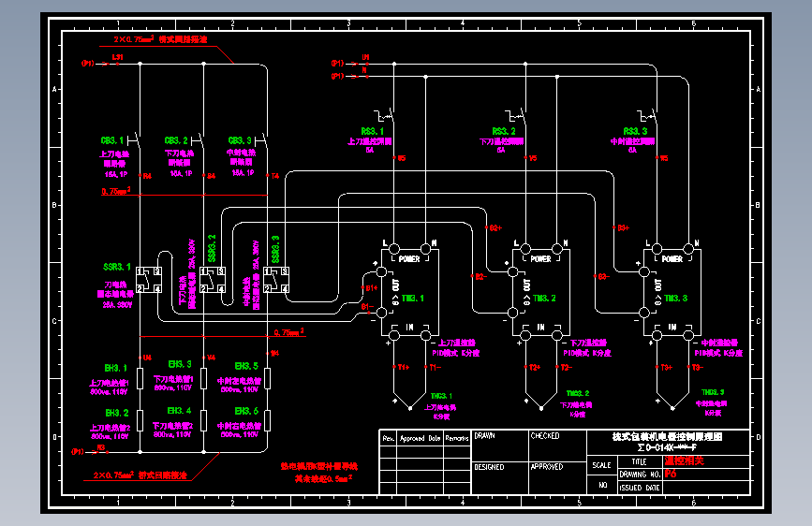Click the EH3.5 heater label
812x526 pixels.
[246, 366]
